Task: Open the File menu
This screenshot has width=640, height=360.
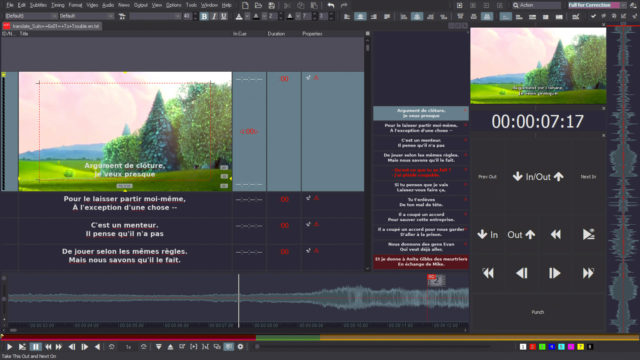Action: 10,5
